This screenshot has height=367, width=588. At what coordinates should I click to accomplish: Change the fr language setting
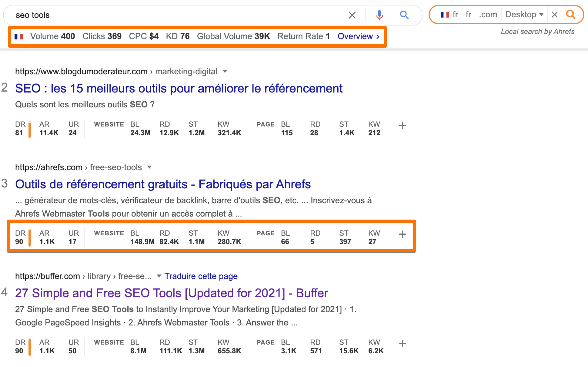coord(468,15)
